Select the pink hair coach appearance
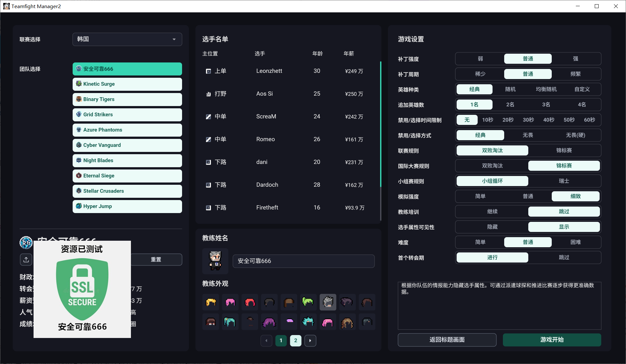Screen dimensions: 626x364 point(230,302)
